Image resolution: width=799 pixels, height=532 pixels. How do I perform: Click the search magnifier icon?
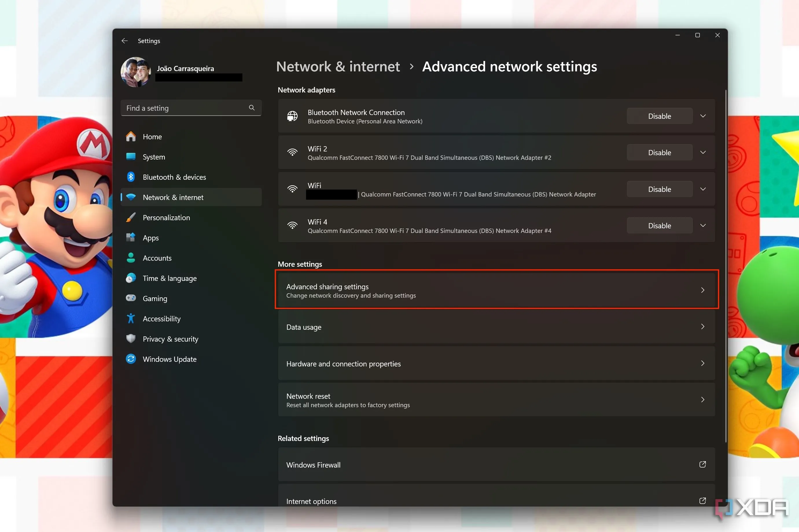coord(252,107)
